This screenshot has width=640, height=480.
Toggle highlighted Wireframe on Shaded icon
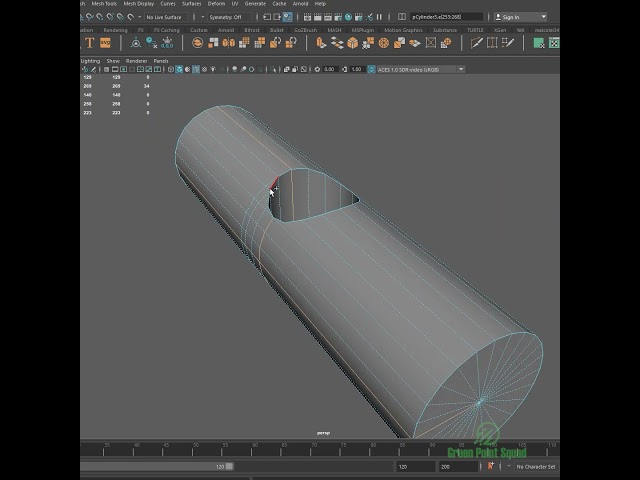pyautogui.click(x=196, y=69)
